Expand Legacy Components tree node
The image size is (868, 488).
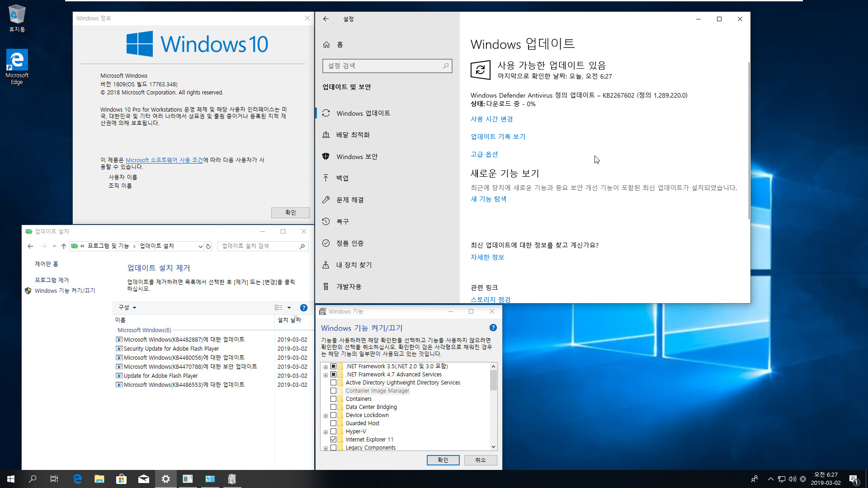click(x=325, y=448)
